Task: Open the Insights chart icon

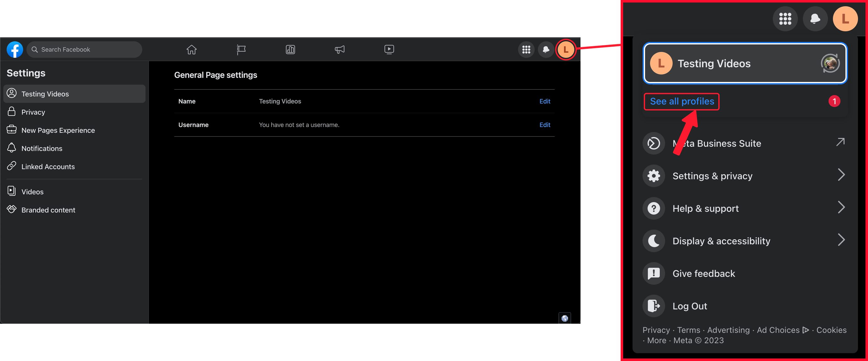Action: tap(290, 49)
